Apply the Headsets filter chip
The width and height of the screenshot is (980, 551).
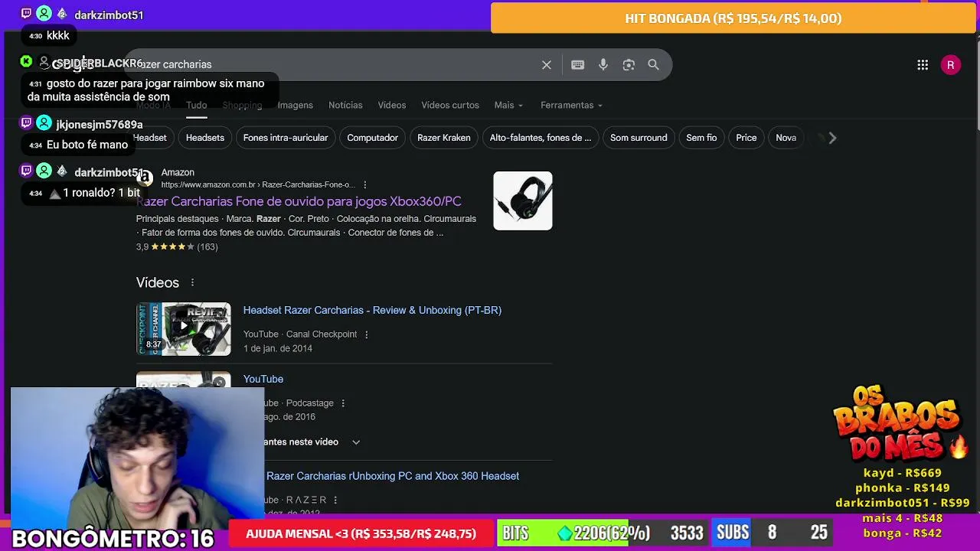205,138
